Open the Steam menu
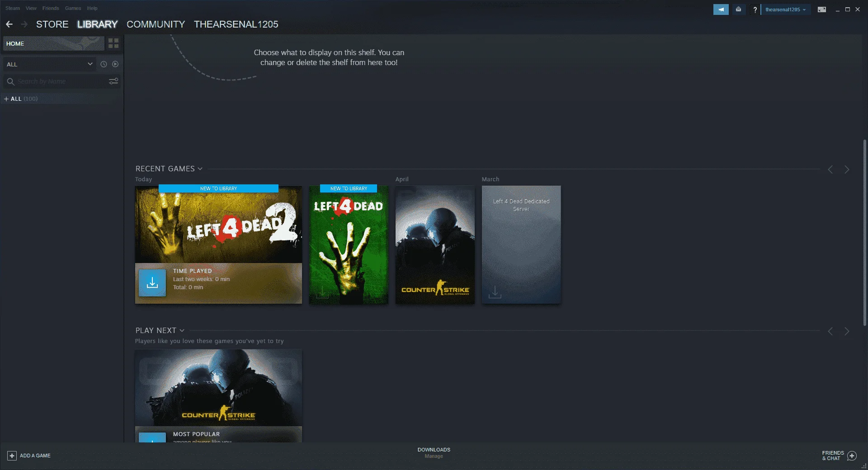 coord(13,8)
